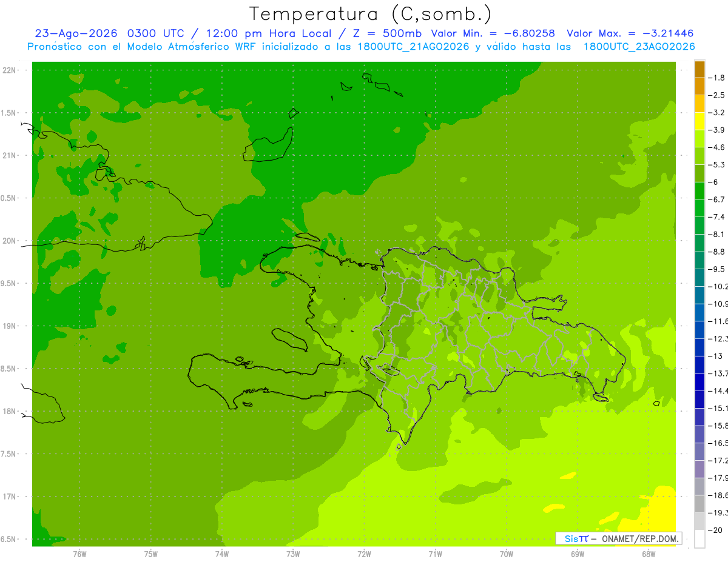
Task: Click the longitude label "74W"
Action: 222,554
